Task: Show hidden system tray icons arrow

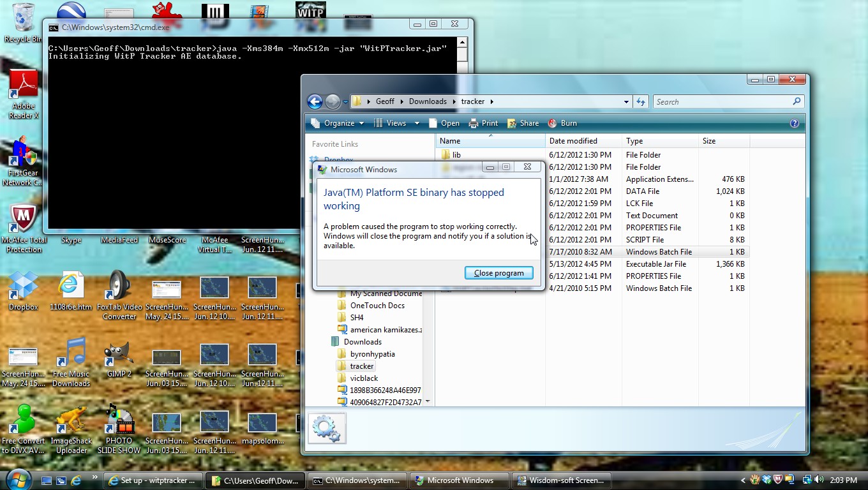Action: pos(743,480)
